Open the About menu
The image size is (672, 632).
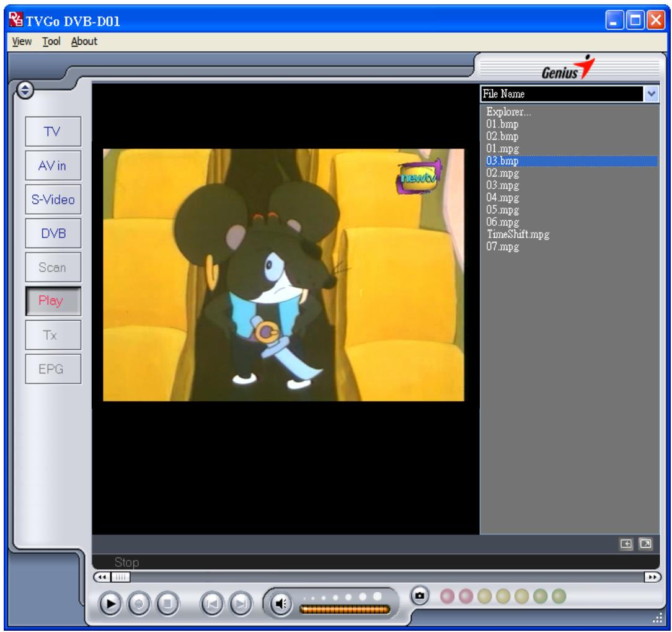(x=84, y=42)
